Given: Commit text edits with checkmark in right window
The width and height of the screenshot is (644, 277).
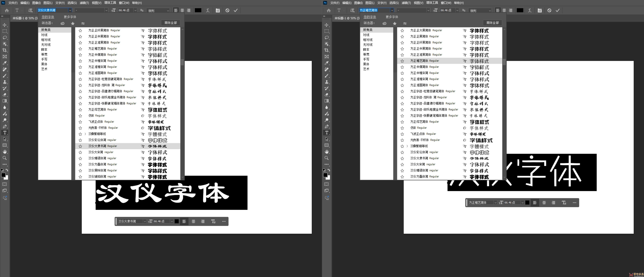Looking at the screenshot, I should point(558,10).
